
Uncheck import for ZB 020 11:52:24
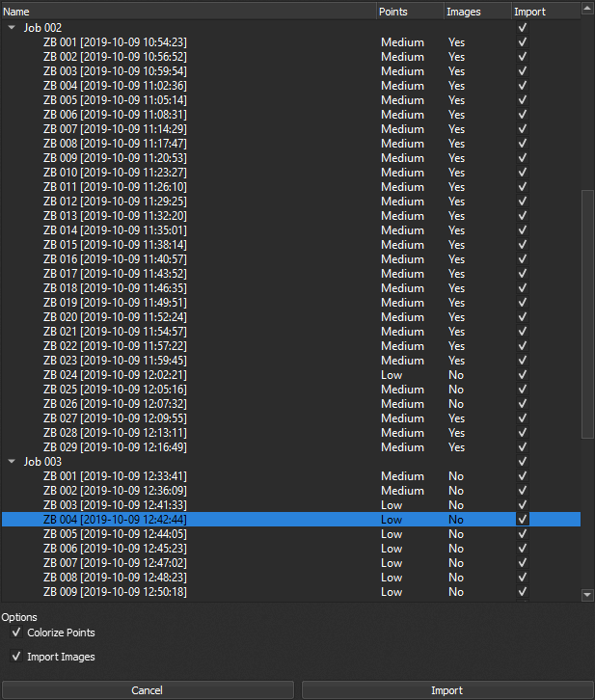pos(523,317)
